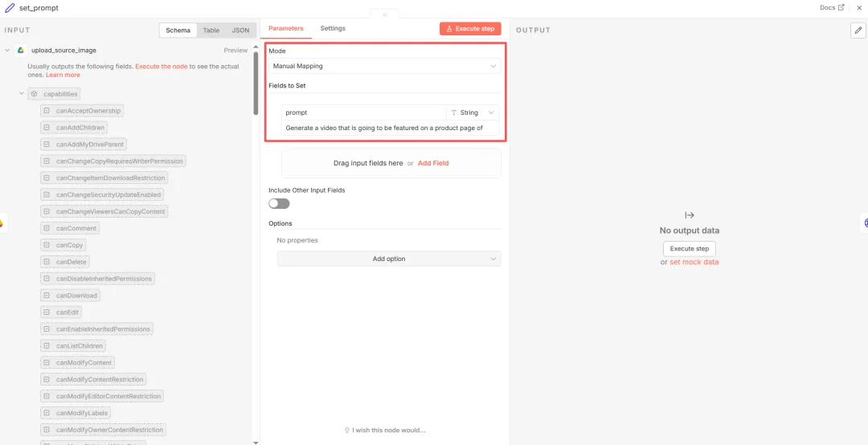Click the lightbulb icon beside I wish
Viewport: 868px width, 445px height.
[x=347, y=430]
